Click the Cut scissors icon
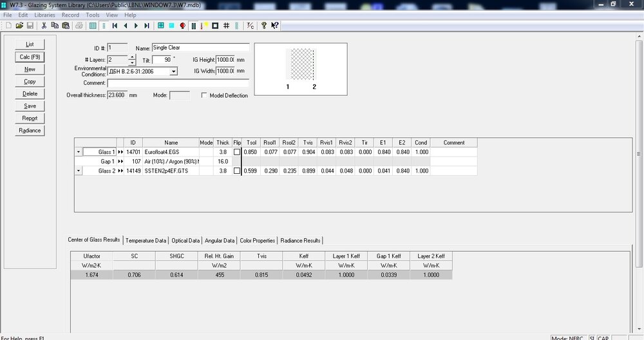 coord(44,26)
